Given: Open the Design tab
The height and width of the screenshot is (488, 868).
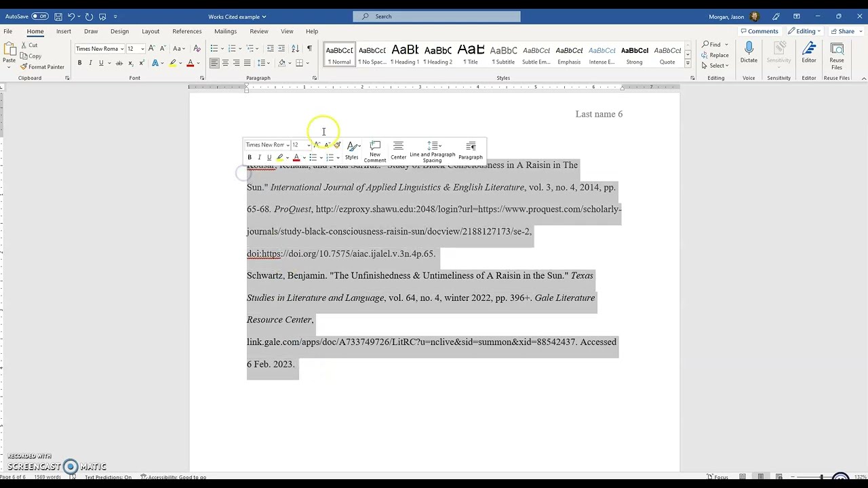Looking at the screenshot, I should coord(119,31).
